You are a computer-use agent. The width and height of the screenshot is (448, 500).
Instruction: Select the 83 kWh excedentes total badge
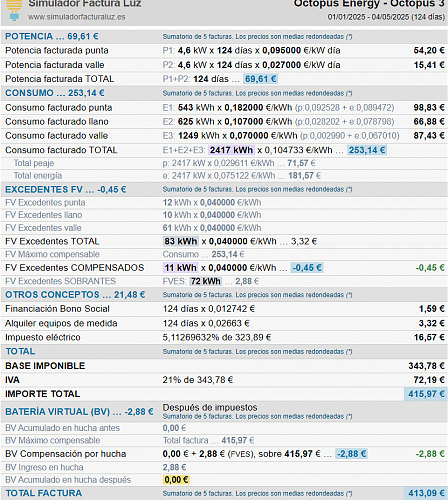coord(181,241)
